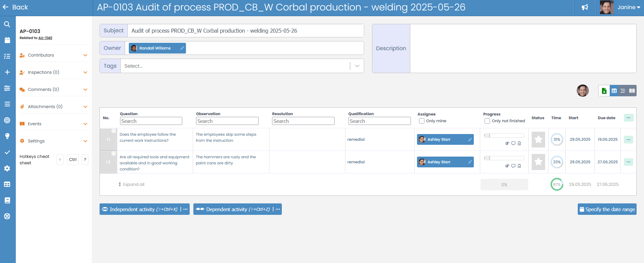644x263 pixels.
Task: Edit owner Randall Wiliams with the pencil
Action: (x=182, y=48)
